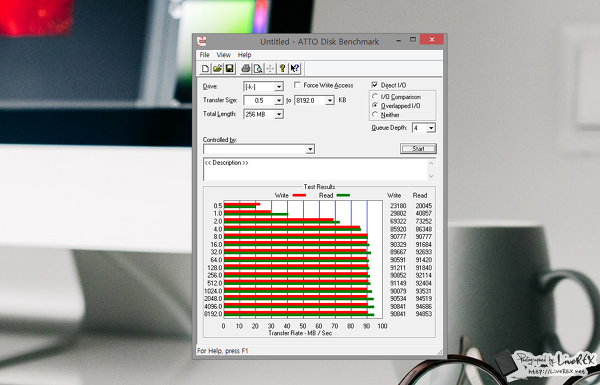Click the ATTO app icon in title bar
The width and height of the screenshot is (600, 385).
[202, 41]
